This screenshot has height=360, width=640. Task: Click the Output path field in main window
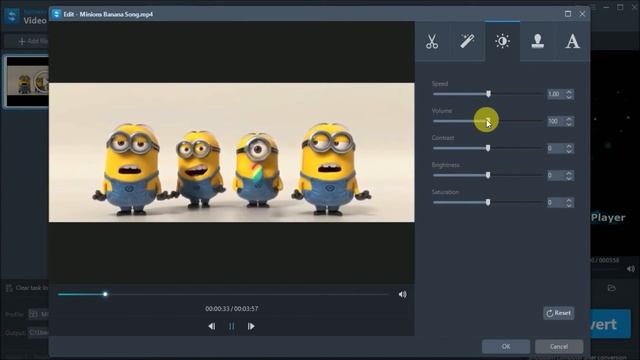(x=39, y=333)
